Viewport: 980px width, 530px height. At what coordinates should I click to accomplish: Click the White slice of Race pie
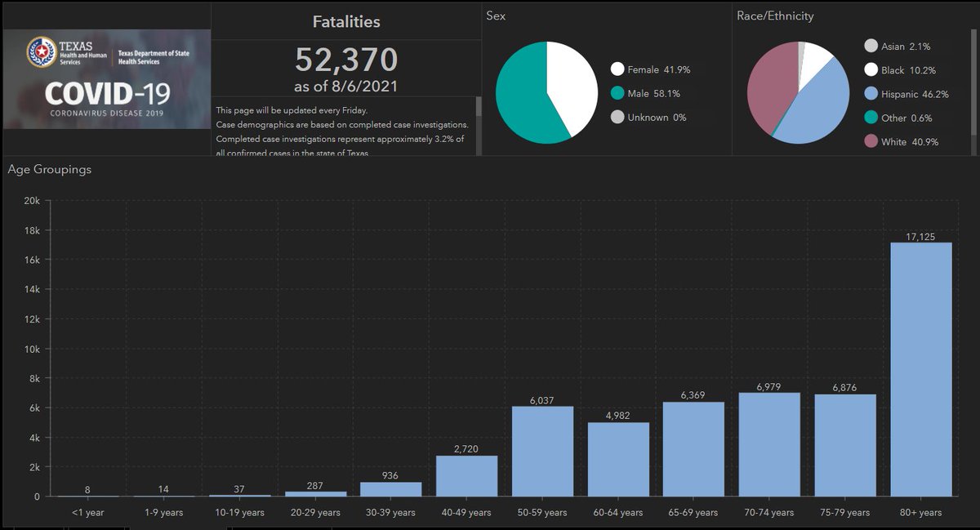click(x=772, y=86)
